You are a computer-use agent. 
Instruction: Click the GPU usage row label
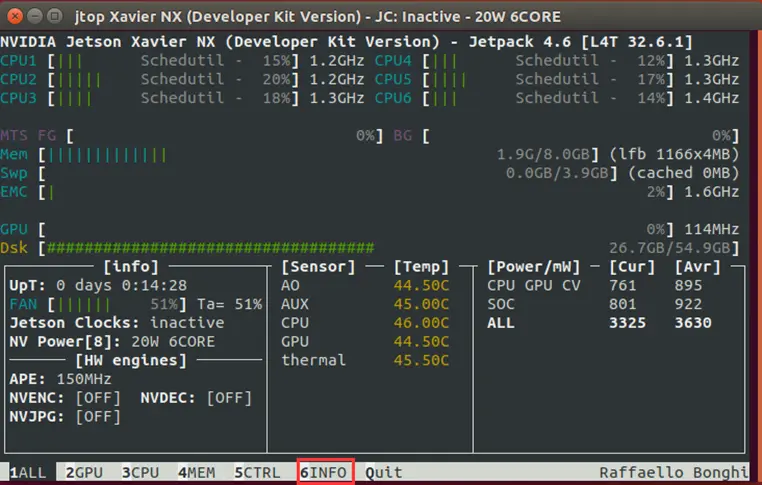(14, 229)
